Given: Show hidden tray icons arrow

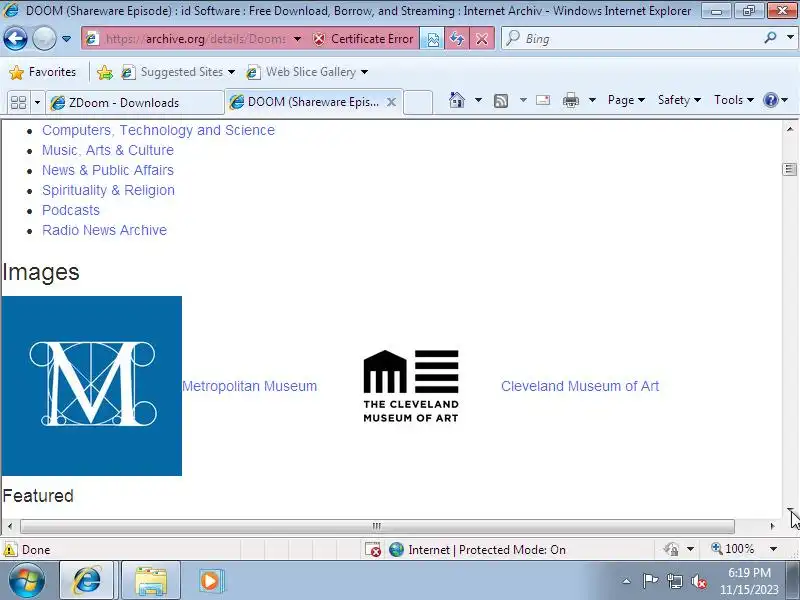Looking at the screenshot, I should [627, 581].
